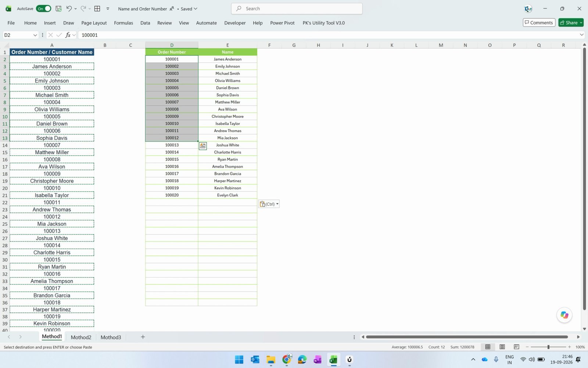Click the zoom slider handle
The width and height of the screenshot is (588, 368).
pyautogui.click(x=548, y=347)
